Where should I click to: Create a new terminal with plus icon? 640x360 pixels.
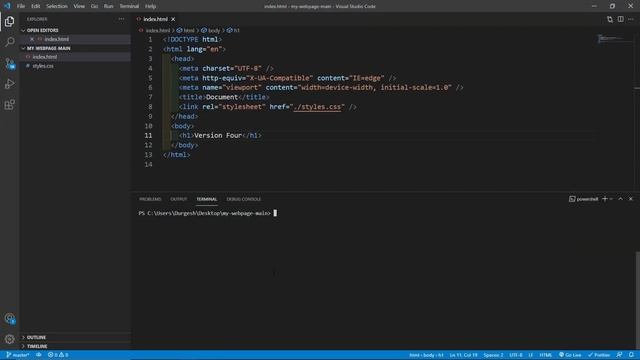[x=605, y=199]
